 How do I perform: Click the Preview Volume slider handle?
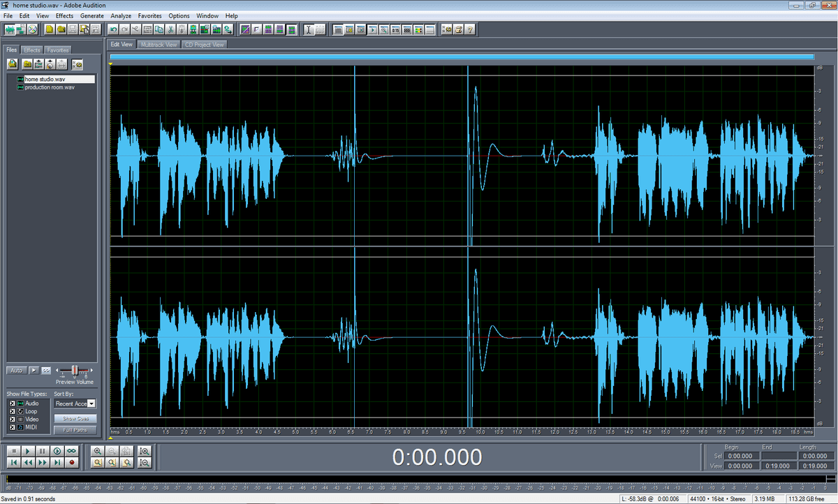click(75, 370)
